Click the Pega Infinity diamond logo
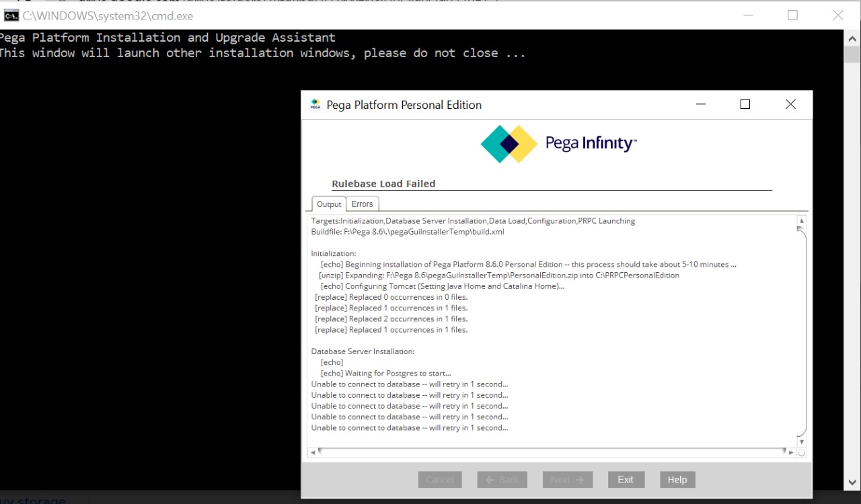 click(509, 143)
